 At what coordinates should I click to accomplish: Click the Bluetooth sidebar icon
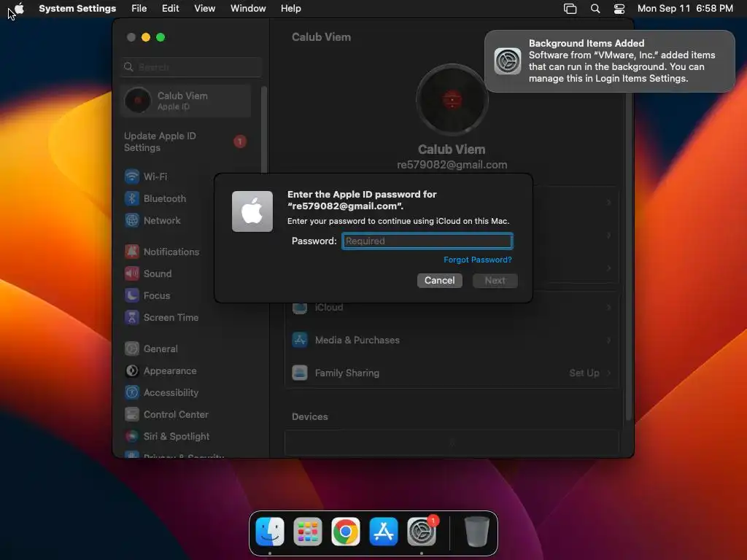pos(132,198)
